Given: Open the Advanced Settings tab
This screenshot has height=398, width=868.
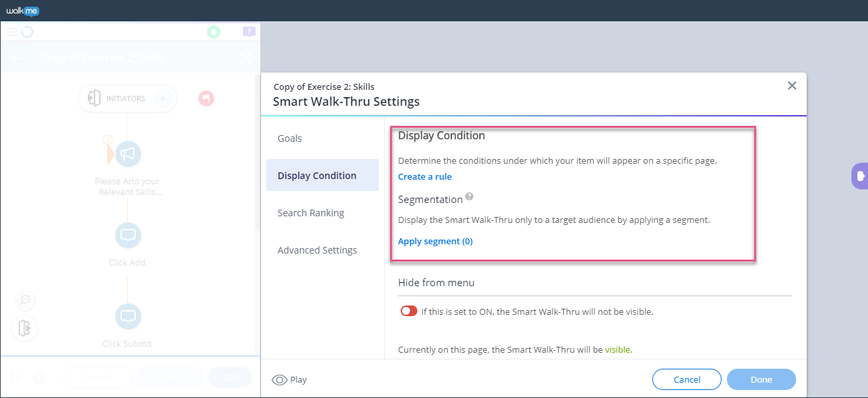Looking at the screenshot, I should [x=317, y=250].
